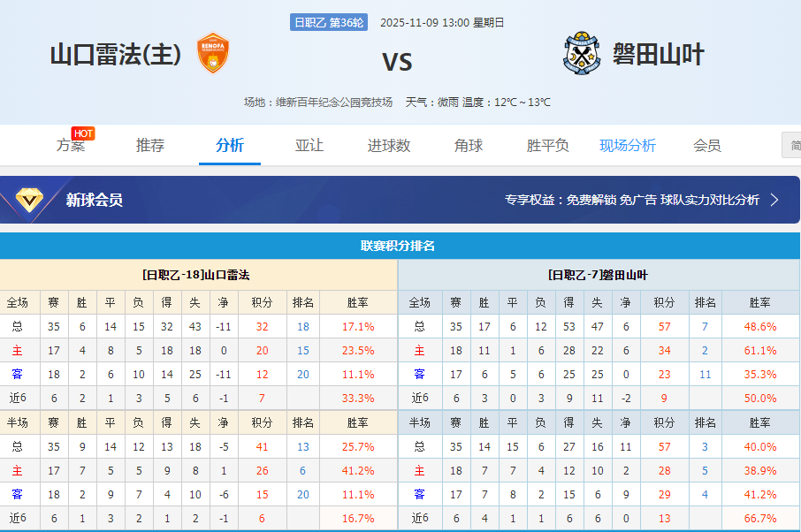Open the 现场分析 tab
Viewport: 801px width, 532px height.
(630, 145)
